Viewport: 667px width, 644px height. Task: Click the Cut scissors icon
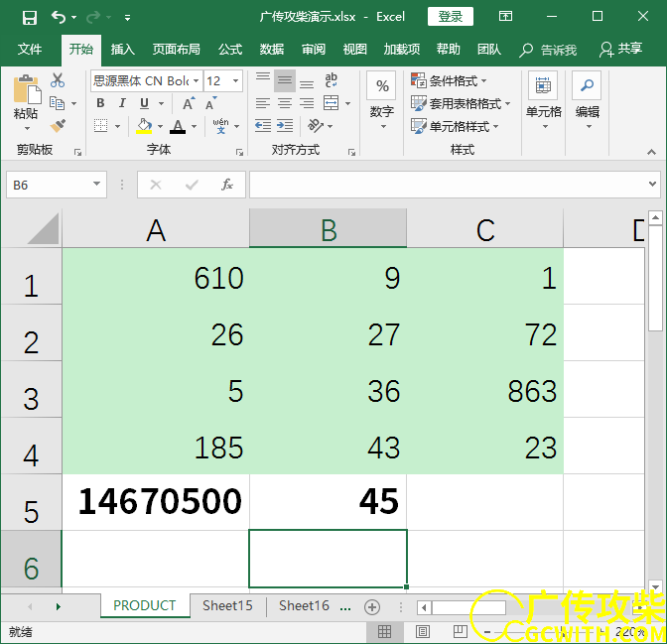(58, 80)
